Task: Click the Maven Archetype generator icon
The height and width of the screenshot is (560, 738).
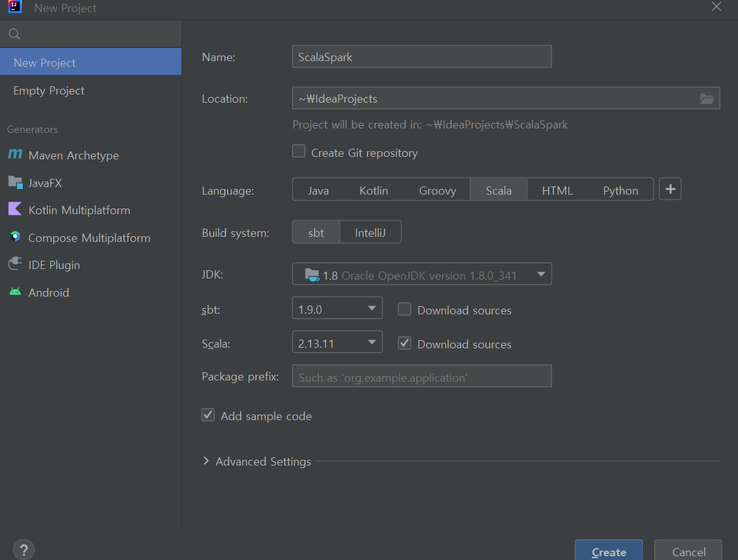Action: tap(15, 154)
